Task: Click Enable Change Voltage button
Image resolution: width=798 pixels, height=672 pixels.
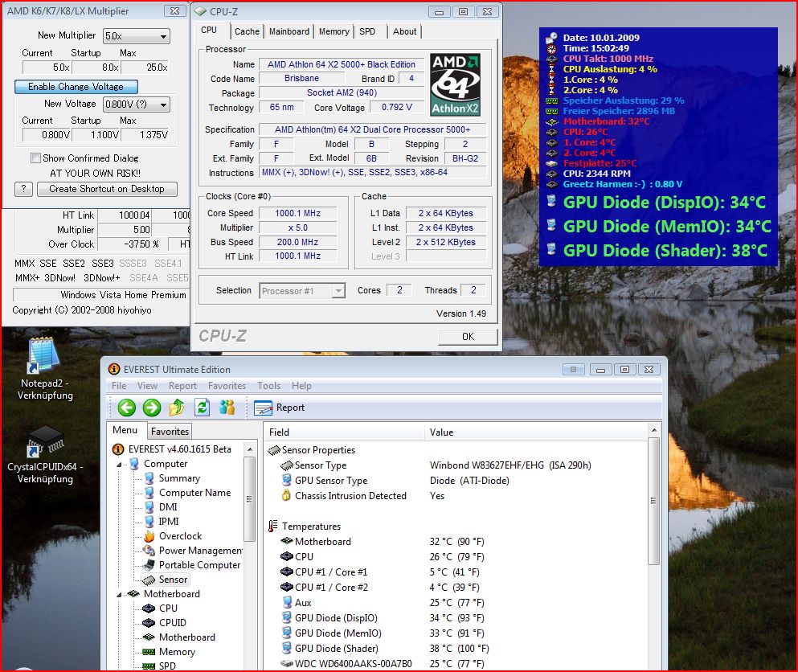Action: (x=76, y=87)
